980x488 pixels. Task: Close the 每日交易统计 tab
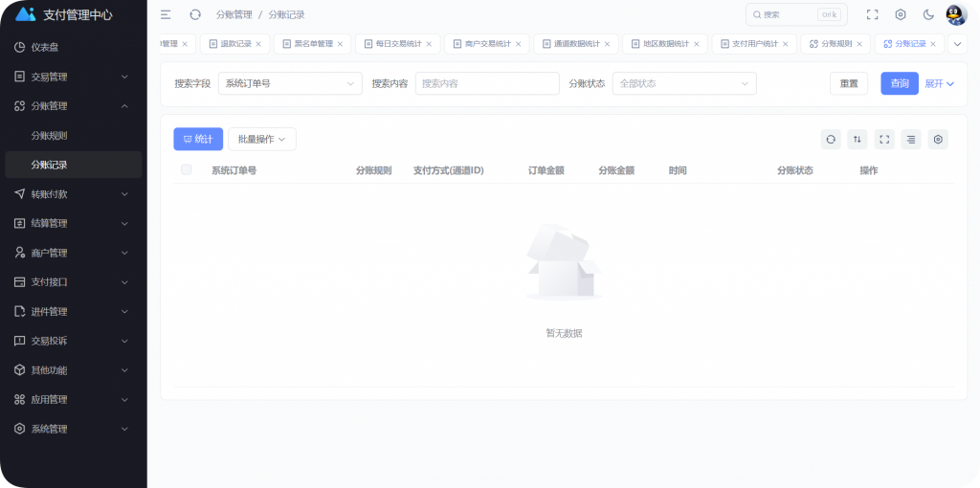coord(429,44)
